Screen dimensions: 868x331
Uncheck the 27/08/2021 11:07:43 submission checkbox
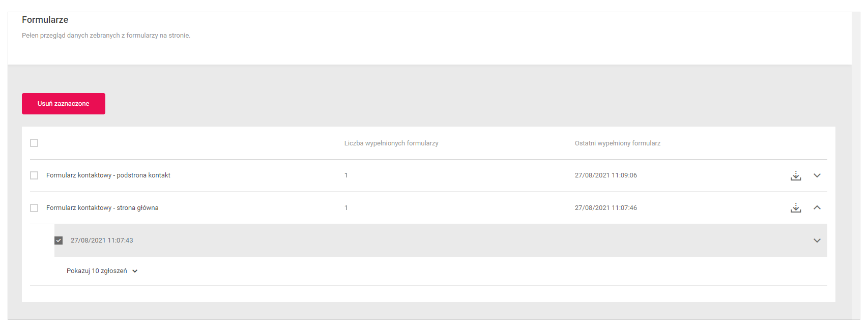coord(59,240)
